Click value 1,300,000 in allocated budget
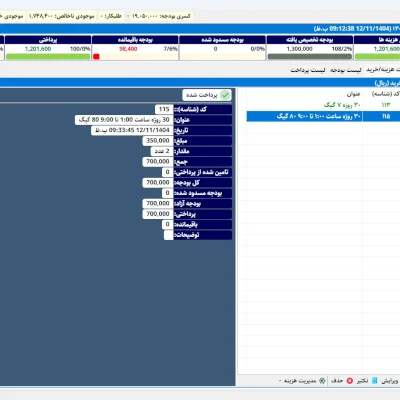The width and height of the screenshot is (400, 400). (299, 49)
